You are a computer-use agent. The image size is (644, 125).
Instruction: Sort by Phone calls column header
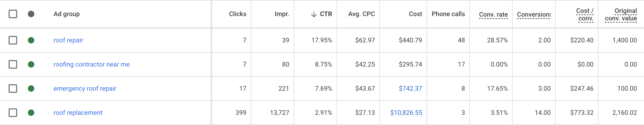pos(448,14)
